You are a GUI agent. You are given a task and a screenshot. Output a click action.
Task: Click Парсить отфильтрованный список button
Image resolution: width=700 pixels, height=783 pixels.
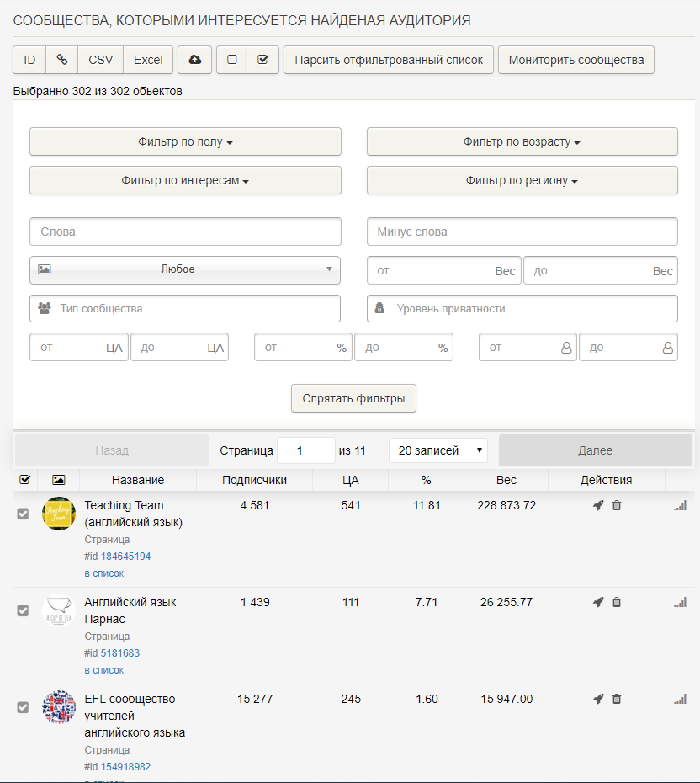point(389,60)
